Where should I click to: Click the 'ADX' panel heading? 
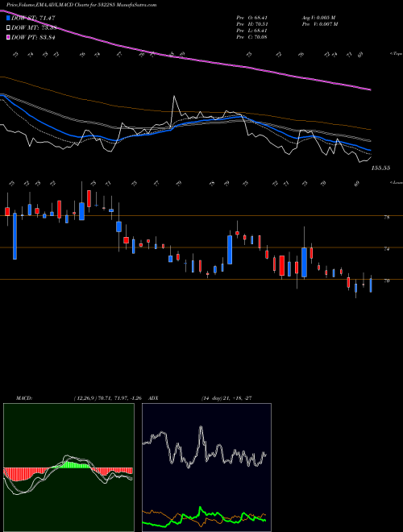[x=154, y=398]
